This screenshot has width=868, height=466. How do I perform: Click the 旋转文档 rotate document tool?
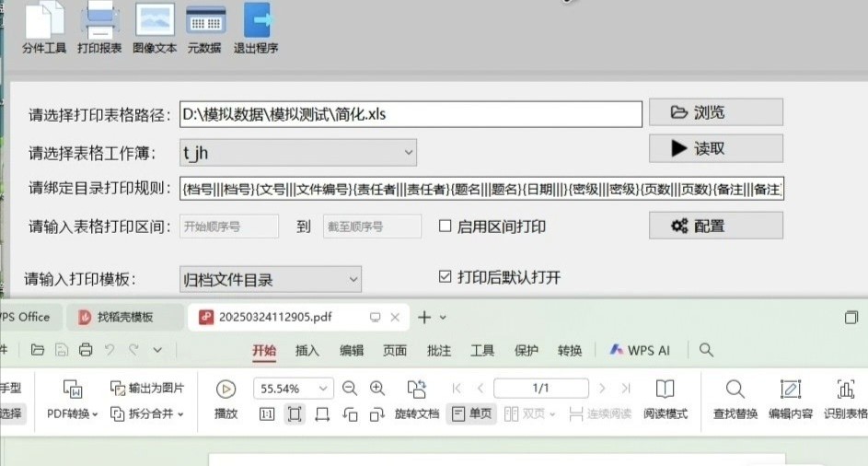click(417, 400)
